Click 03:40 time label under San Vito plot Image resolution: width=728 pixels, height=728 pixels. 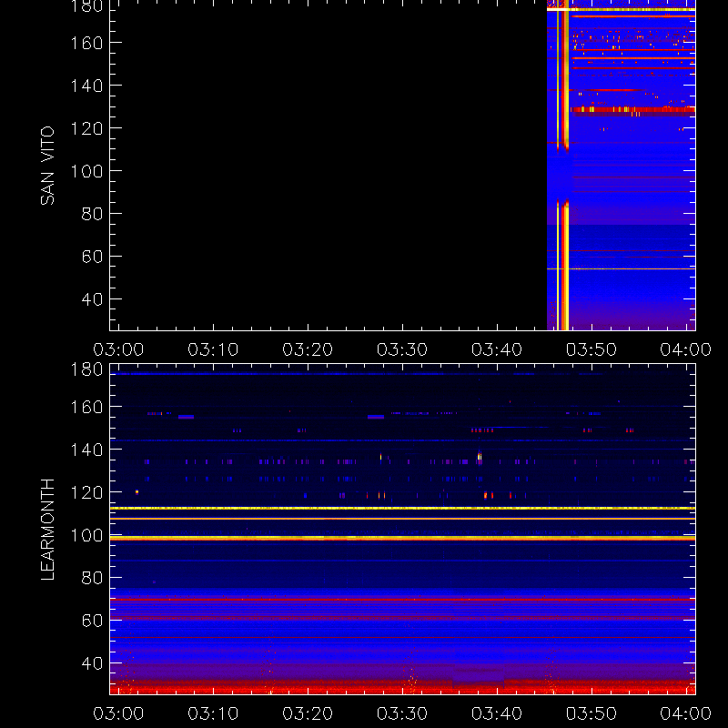pyautogui.click(x=497, y=349)
